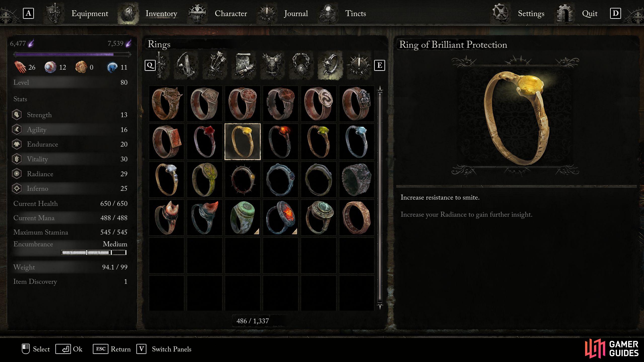Viewport: 644px width, 362px height.
Task: Open the Settings menu
Action: [531, 13]
